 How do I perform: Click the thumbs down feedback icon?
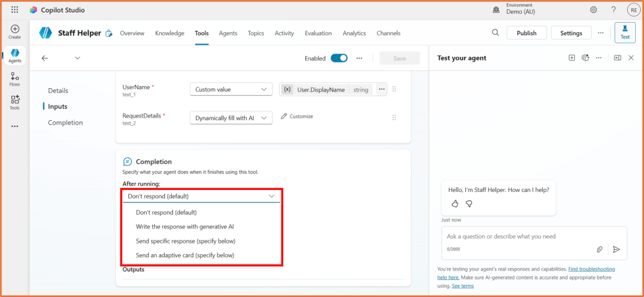point(469,203)
